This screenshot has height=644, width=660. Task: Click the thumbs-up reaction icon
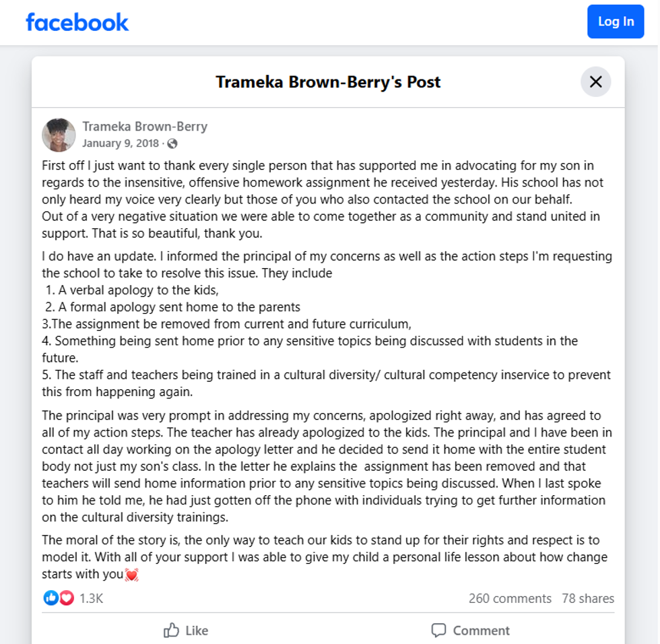click(x=51, y=597)
